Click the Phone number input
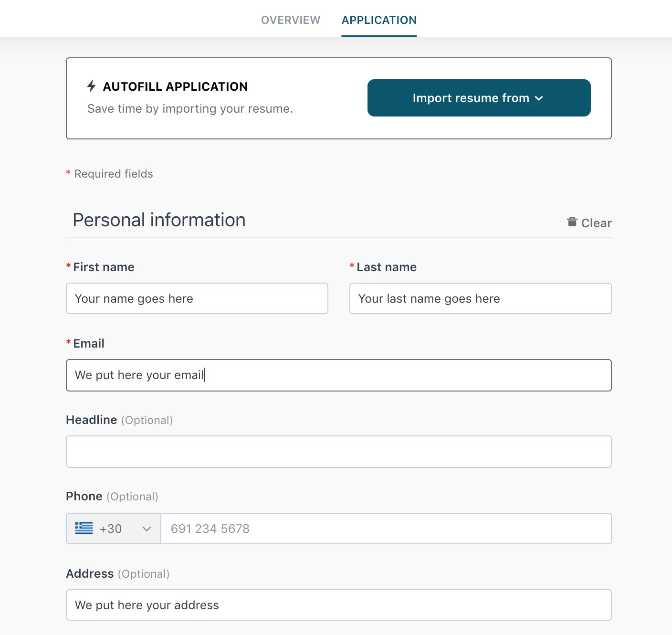Image resolution: width=672 pixels, height=635 pixels. point(386,529)
